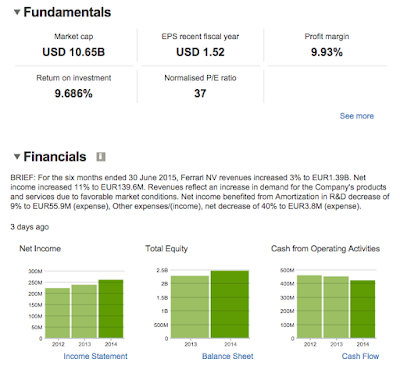Open the Balance Sheet link
The width and height of the screenshot is (400, 373).
[x=228, y=356]
